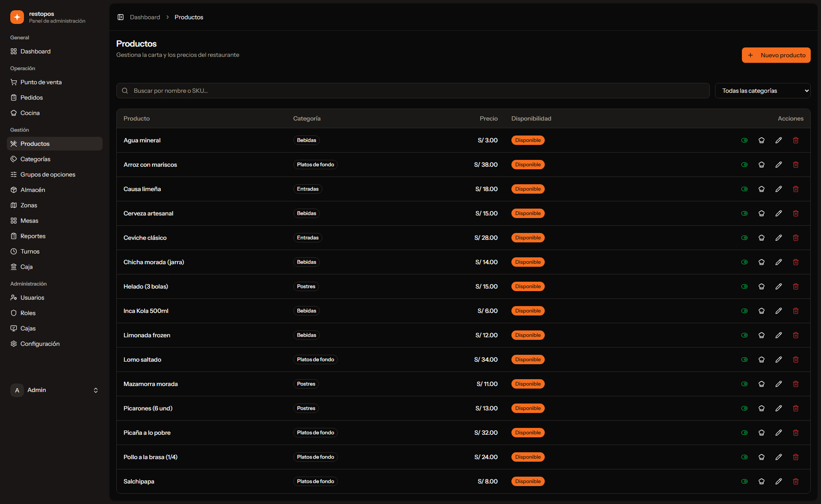Click the Configuración gear icon

tap(14, 344)
